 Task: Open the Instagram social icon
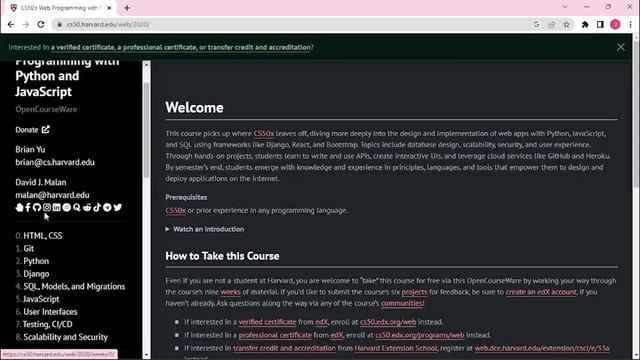tap(47, 207)
